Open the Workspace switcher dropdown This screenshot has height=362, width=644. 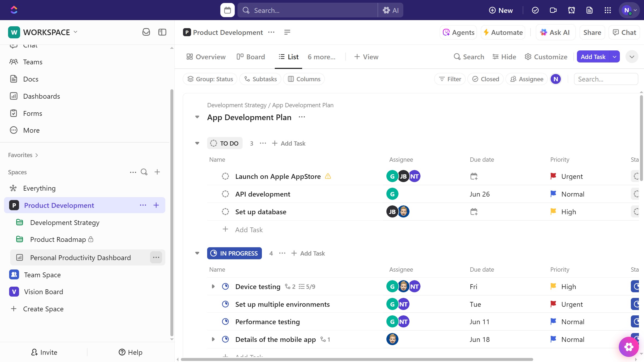[x=75, y=32]
